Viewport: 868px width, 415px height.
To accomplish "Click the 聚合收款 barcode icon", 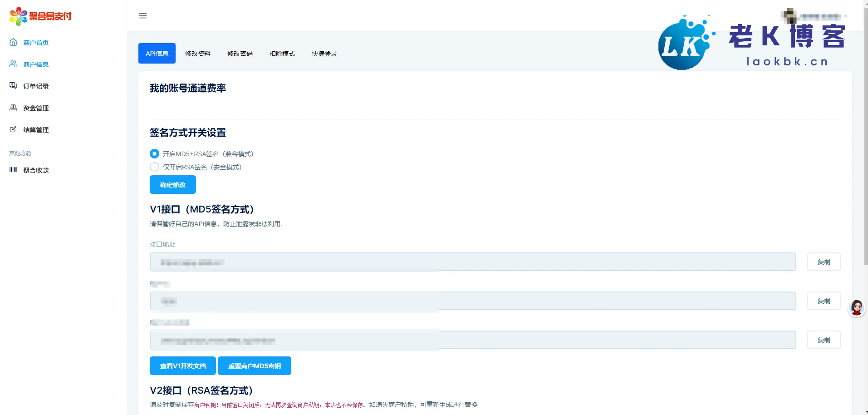I will pyautogui.click(x=13, y=170).
